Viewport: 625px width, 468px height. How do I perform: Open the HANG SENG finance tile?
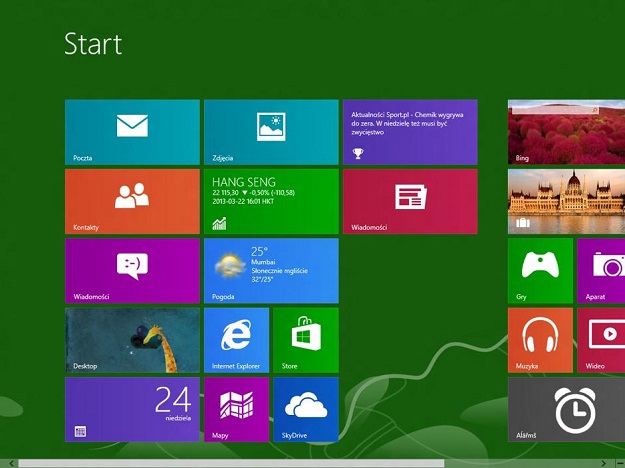pos(271,201)
